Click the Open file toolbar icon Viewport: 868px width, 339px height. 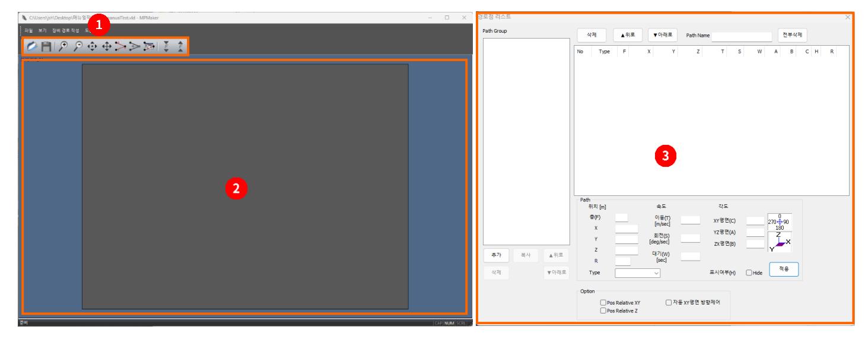tap(31, 46)
